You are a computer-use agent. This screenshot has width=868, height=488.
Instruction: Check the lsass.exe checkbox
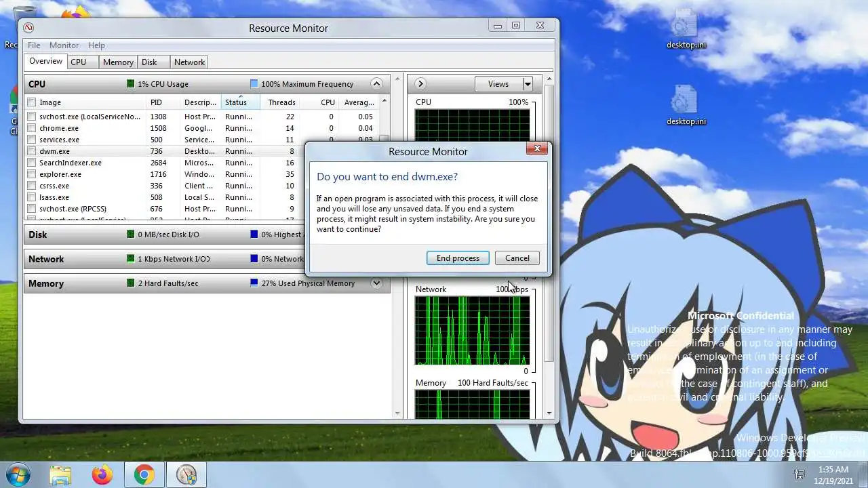click(32, 197)
